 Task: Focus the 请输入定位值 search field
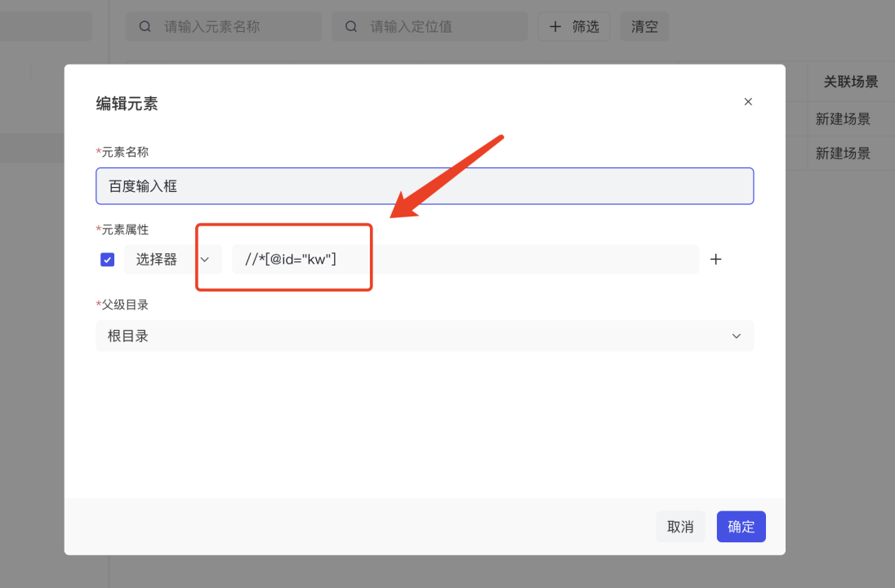pos(430,26)
